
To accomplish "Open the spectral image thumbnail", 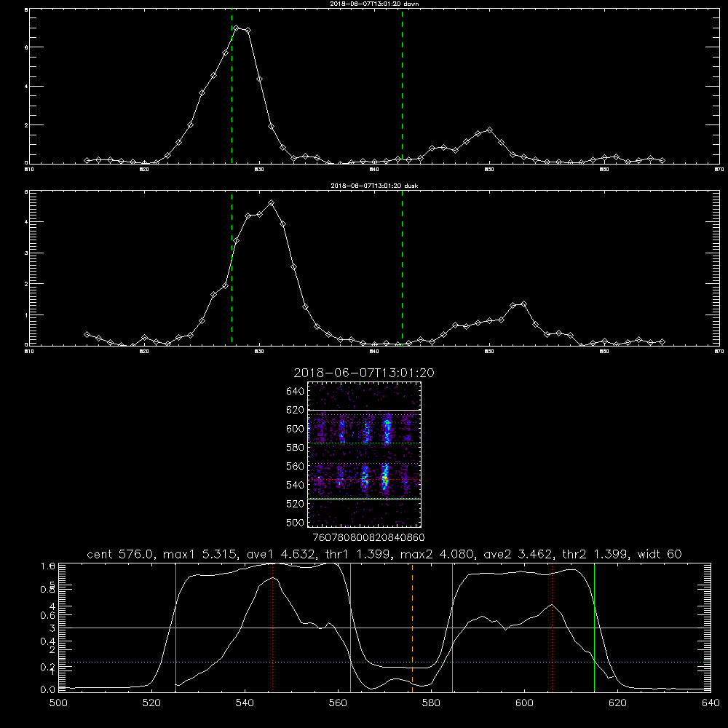I will click(364, 454).
